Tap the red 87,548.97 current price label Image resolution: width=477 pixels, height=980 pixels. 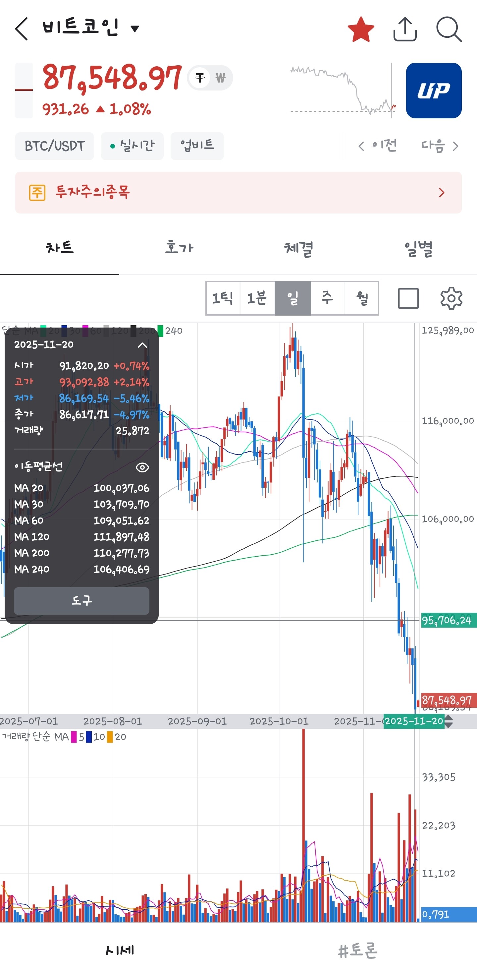[x=449, y=701]
